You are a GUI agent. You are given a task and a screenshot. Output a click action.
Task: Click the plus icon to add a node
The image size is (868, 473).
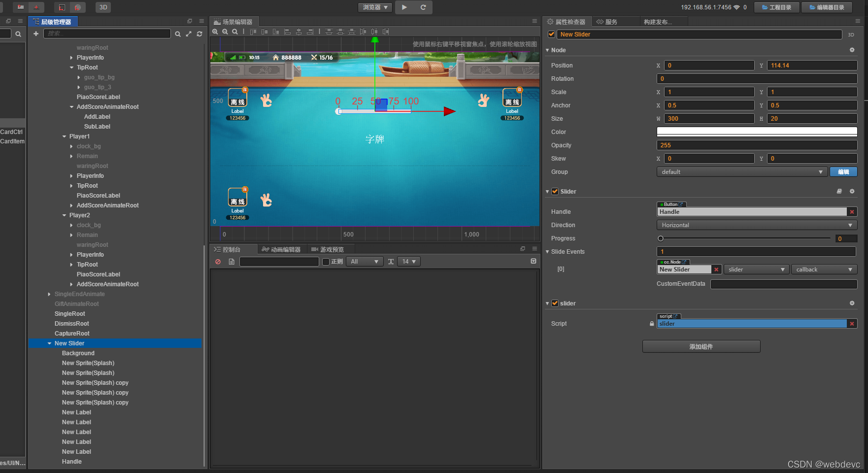pos(36,34)
